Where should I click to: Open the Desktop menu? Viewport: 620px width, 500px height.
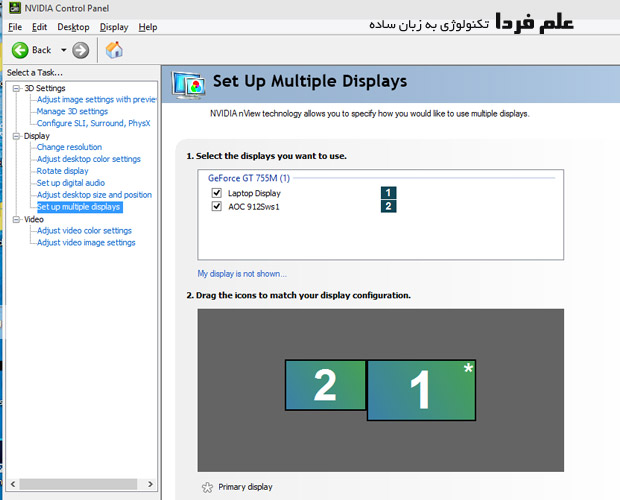point(73,27)
